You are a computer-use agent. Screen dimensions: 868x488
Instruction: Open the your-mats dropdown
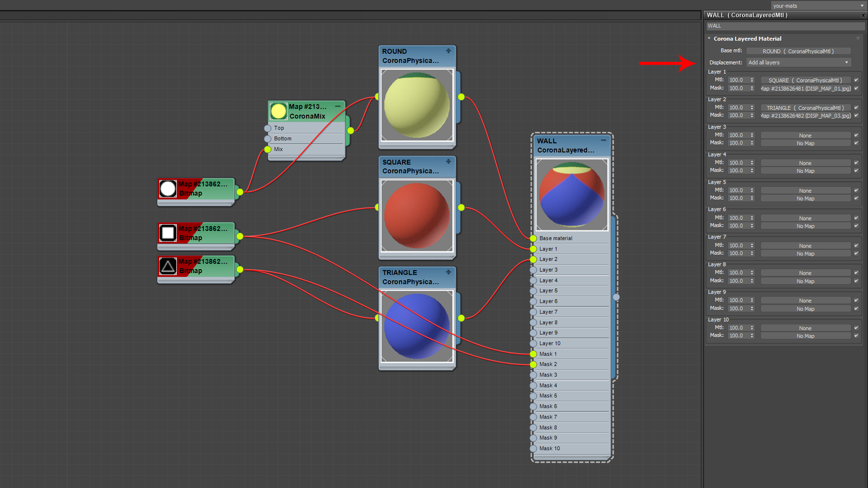click(x=819, y=5)
